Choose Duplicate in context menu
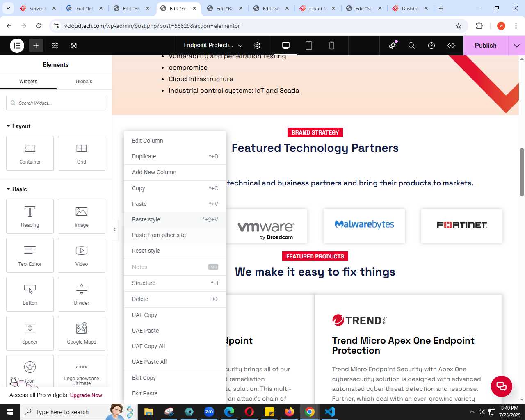The image size is (525, 420). (175, 156)
